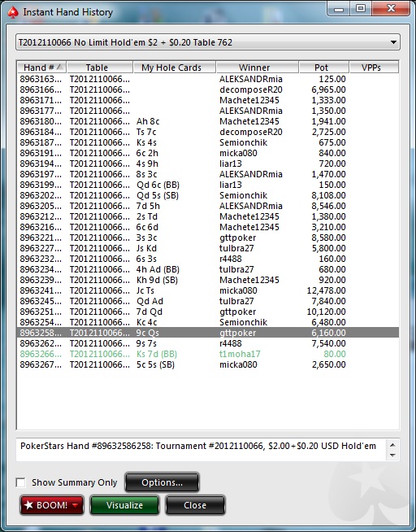Click the Close button
The height and width of the screenshot is (532, 416).
195,505
